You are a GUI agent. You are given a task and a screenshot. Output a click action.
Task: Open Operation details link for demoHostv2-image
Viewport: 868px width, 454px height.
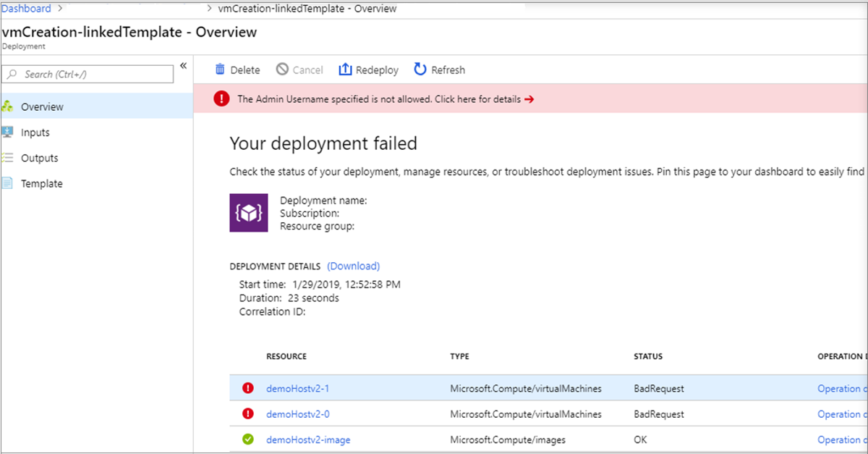pyautogui.click(x=841, y=440)
